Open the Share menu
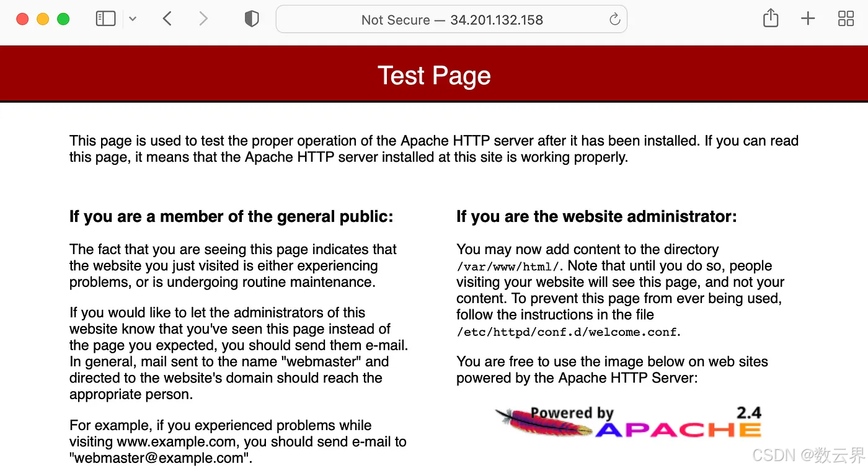 point(770,18)
